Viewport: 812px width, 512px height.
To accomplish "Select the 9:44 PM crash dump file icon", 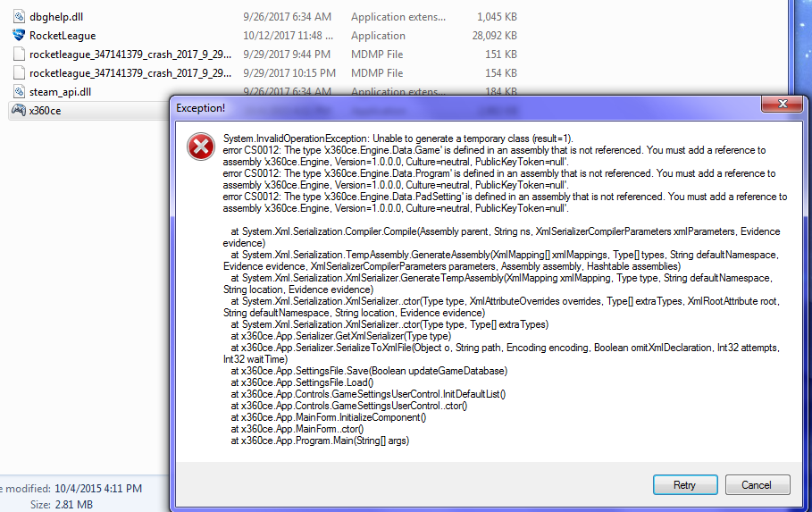I will 19,55.
